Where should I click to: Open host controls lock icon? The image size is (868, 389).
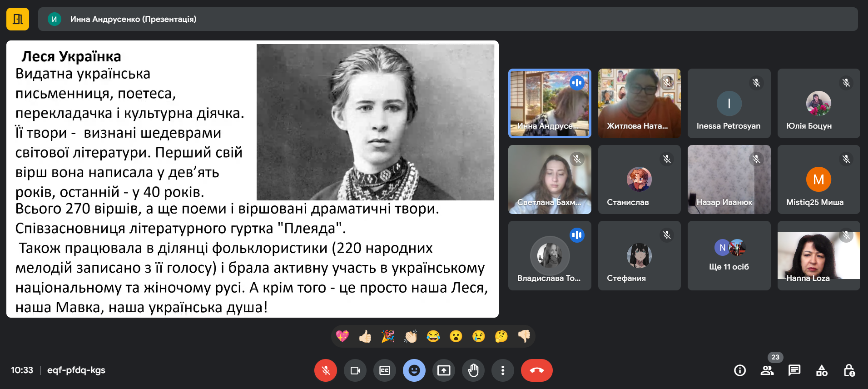tap(849, 370)
